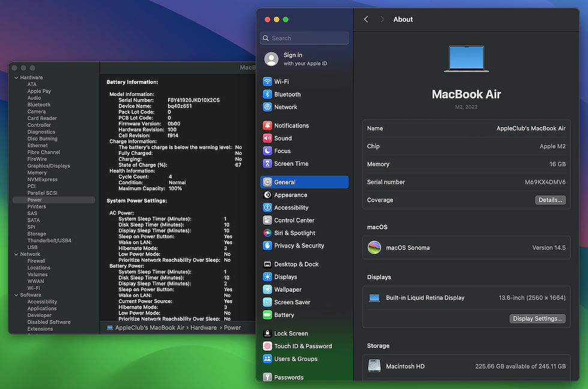Screen dimensions: 588x389
Task: Click AppleClub's MacBook Air in path bar
Action: (149, 328)
